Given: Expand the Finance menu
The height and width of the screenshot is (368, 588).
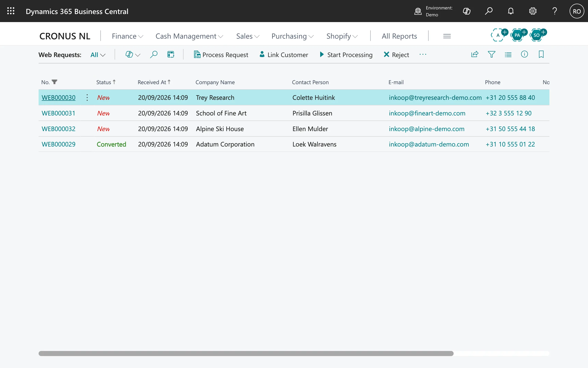Looking at the screenshot, I should click(x=127, y=36).
